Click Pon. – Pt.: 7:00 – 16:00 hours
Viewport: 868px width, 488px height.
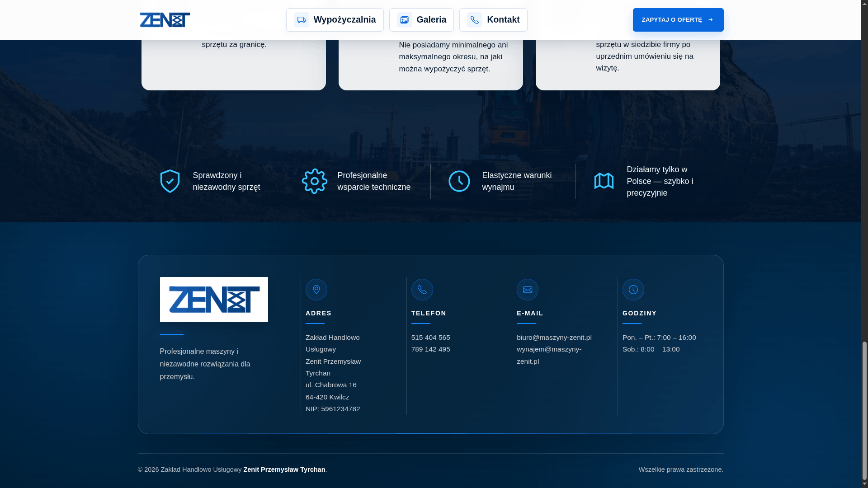660,338
